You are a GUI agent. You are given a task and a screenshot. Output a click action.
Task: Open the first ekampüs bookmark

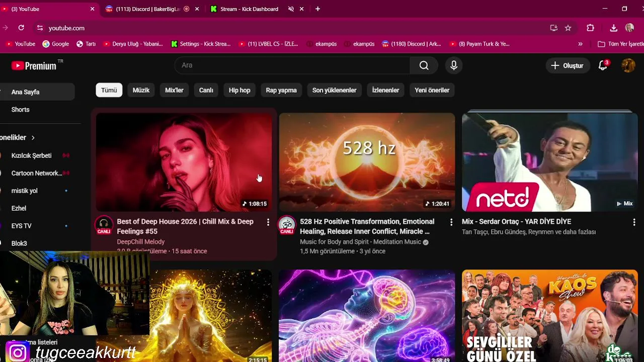click(321, 44)
